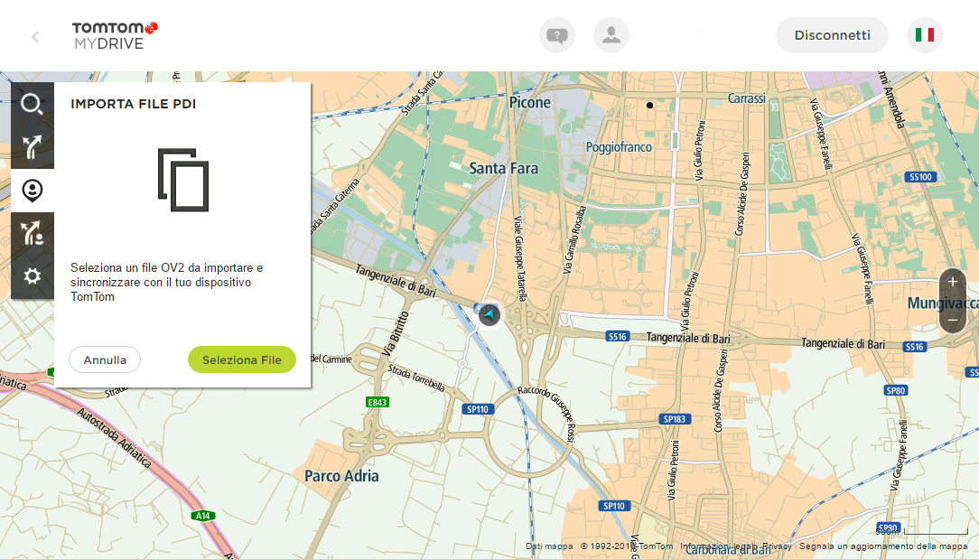Click the IMPORTA FILE PDI heading
This screenshot has height=560, width=979.
click(134, 104)
